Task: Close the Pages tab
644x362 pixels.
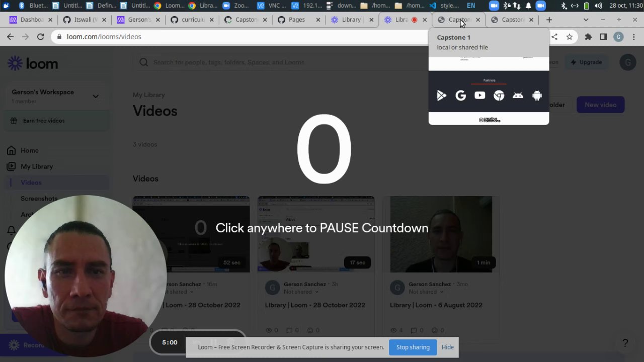Action: (x=317, y=20)
